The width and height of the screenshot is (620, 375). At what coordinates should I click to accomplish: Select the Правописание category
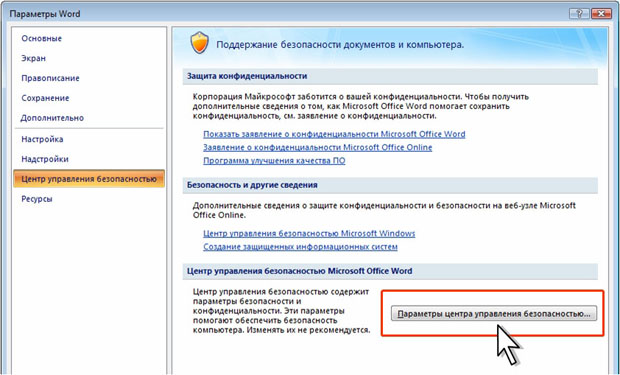[50, 78]
